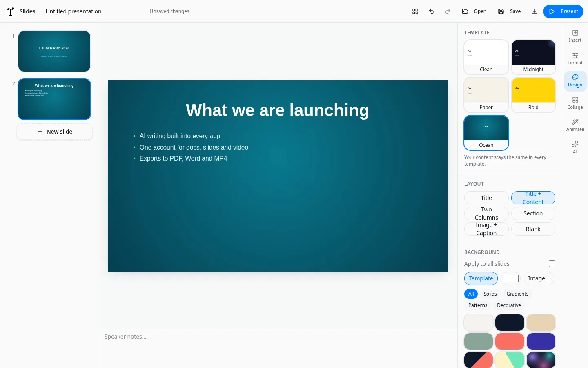The width and height of the screenshot is (588, 368).
Task: Filter backgrounds by Solids
Action: 490,294
